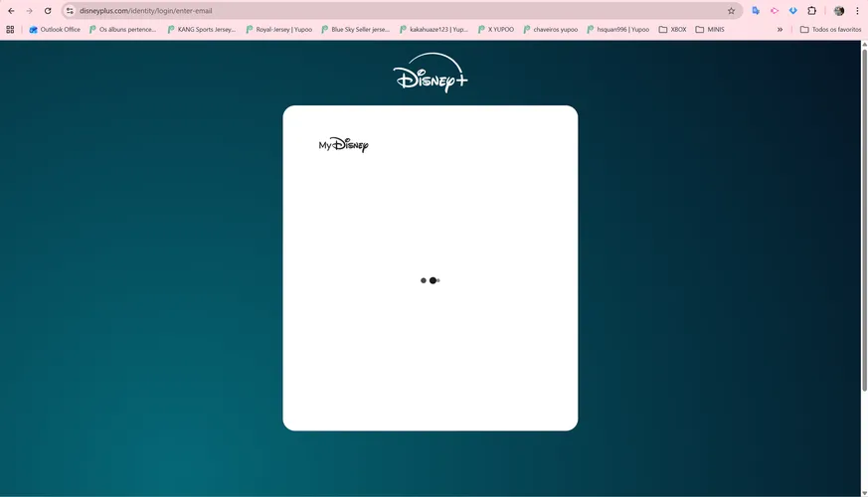
Task: Reload the Disney+ login page
Action: 48,11
